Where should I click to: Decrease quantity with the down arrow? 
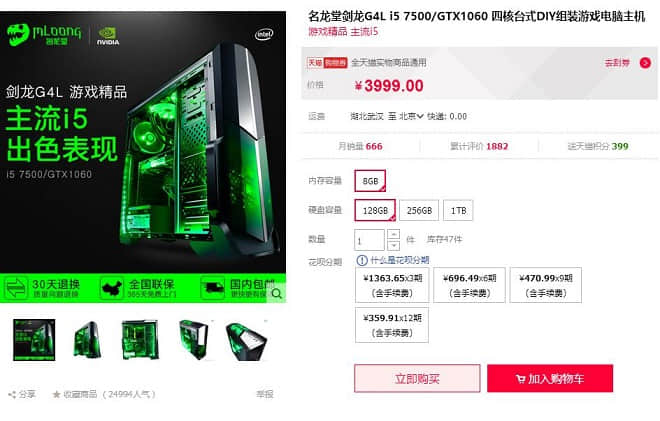[x=393, y=245]
